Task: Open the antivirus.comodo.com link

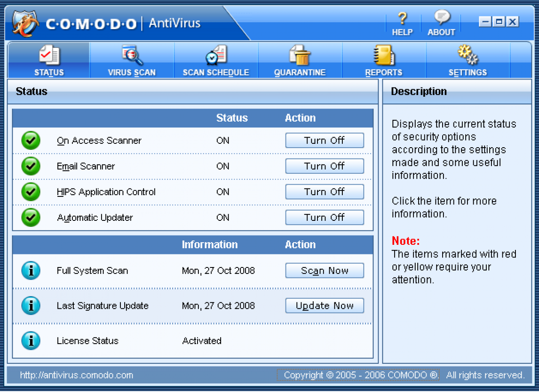Action: (x=77, y=375)
